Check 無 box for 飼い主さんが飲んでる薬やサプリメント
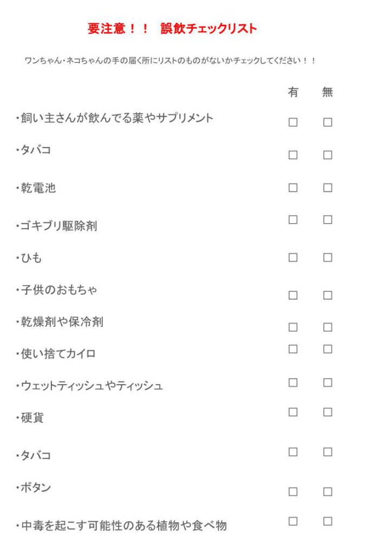Viewport: 392px width, 555px height. coord(328,122)
